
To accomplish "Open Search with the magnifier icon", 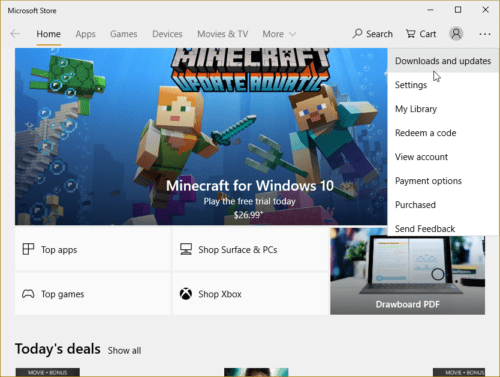I will [373, 34].
